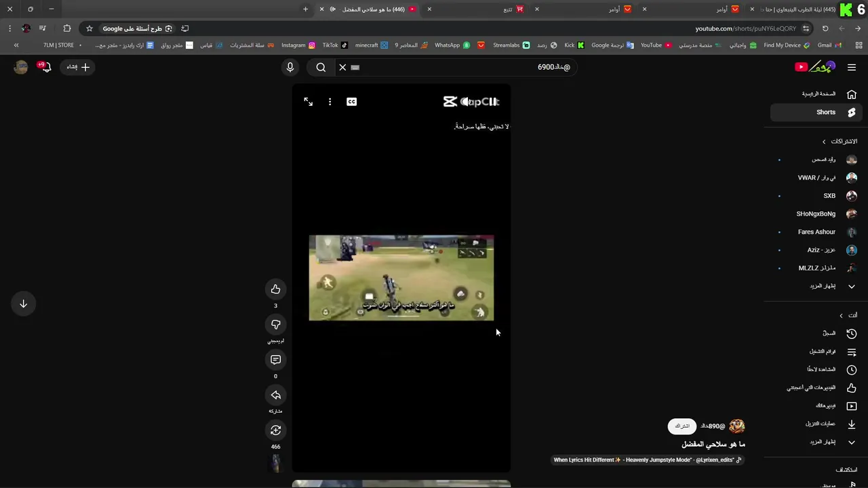The image size is (868, 488).
Task: Open the Find My Device bookmark
Action: click(x=787, y=45)
